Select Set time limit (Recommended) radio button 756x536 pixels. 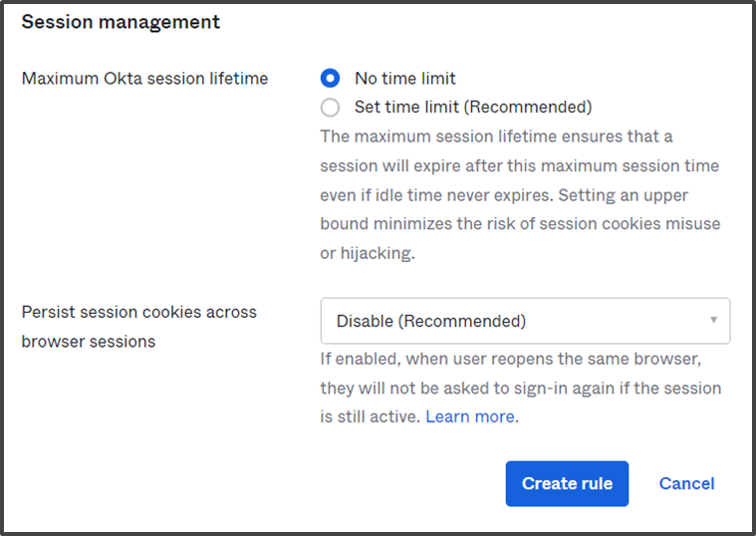coord(330,108)
